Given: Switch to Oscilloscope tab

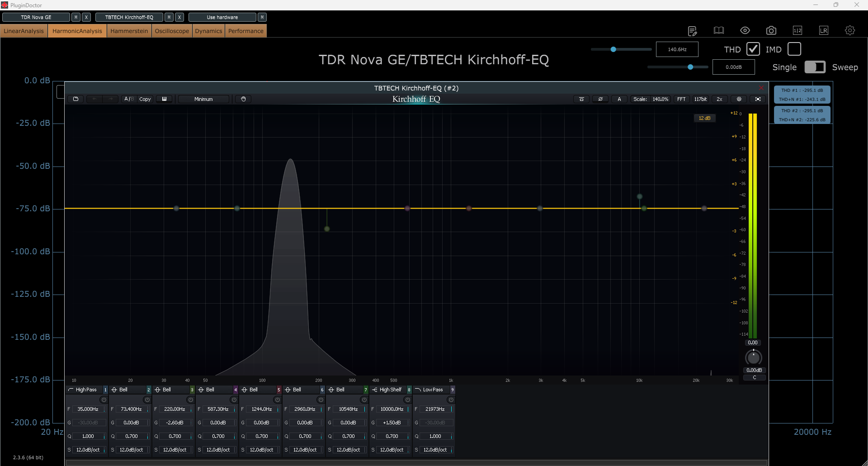Looking at the screenshot, I should [x=172, y=31].
